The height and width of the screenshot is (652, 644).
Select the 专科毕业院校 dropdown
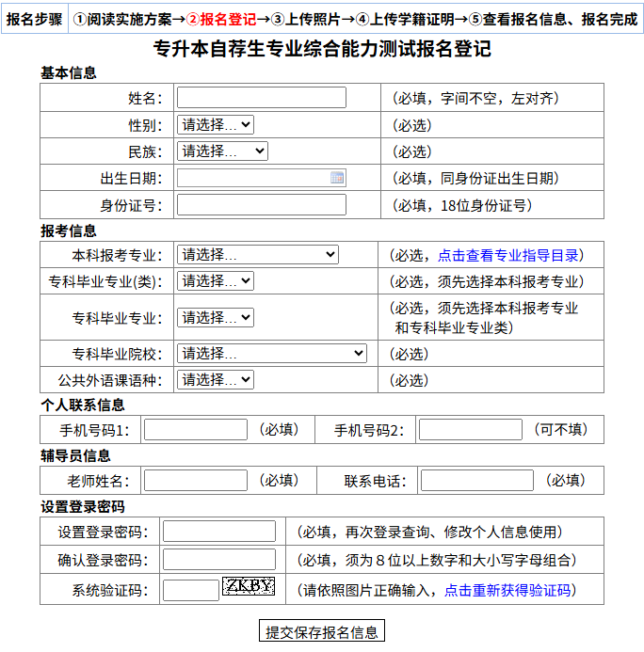271,354
